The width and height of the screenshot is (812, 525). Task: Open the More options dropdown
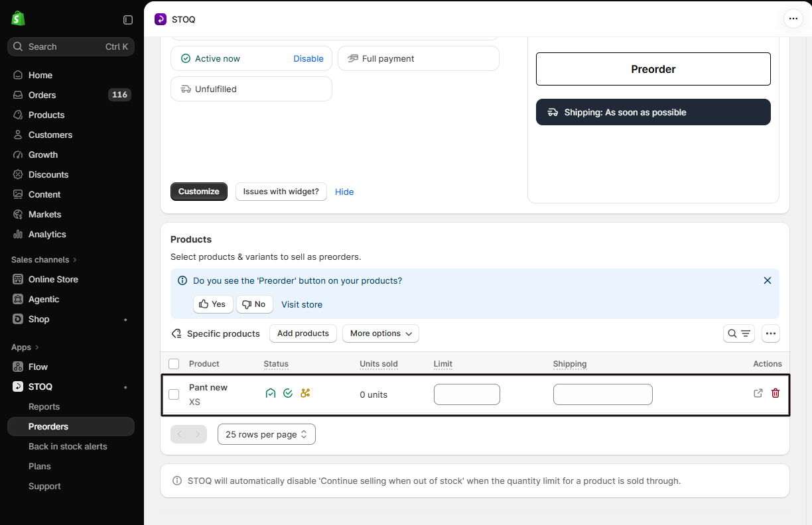pyautogui.click(x=381, y=333)
